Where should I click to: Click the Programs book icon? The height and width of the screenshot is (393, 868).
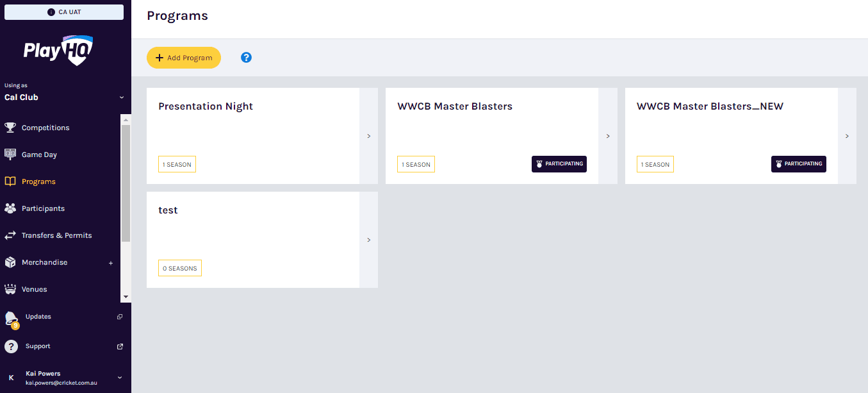pos(10,181)
